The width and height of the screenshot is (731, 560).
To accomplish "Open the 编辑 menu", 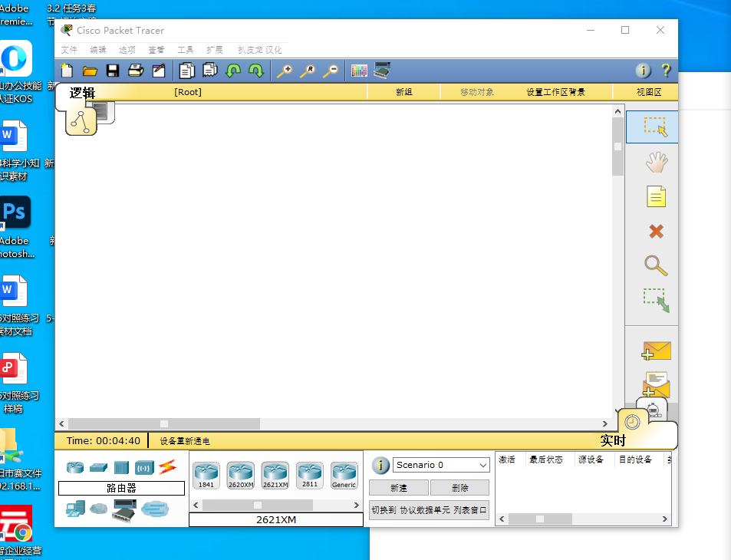I will coord(98,49).
